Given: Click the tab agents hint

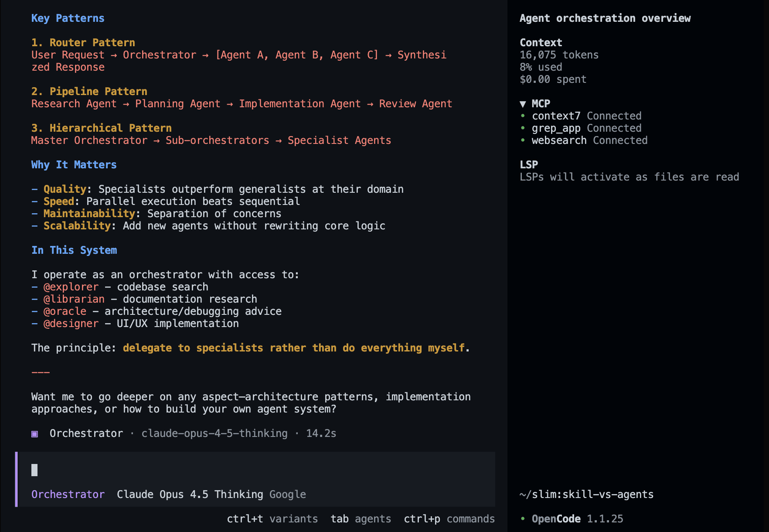Looking at the screenshot, I should click(x=361, y=519).
